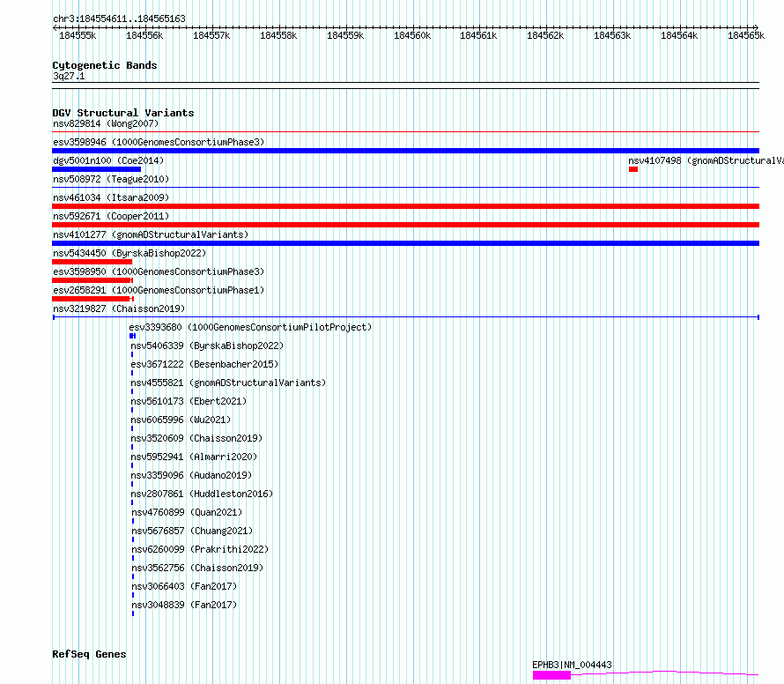Open variant nsv5952941 (Almarri2020)

click(x=194, y=457)
